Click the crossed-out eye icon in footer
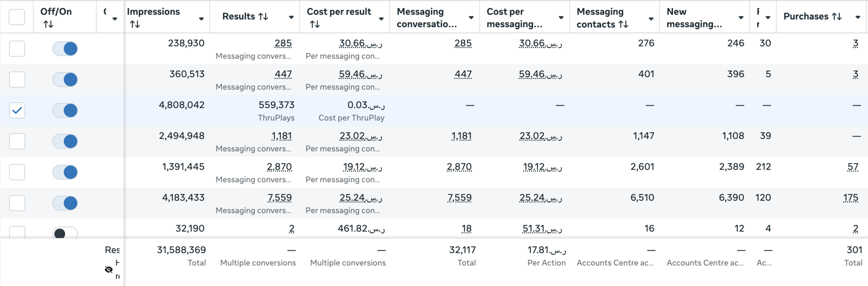This screenshot has width=868, height=286. coord(108,270)
